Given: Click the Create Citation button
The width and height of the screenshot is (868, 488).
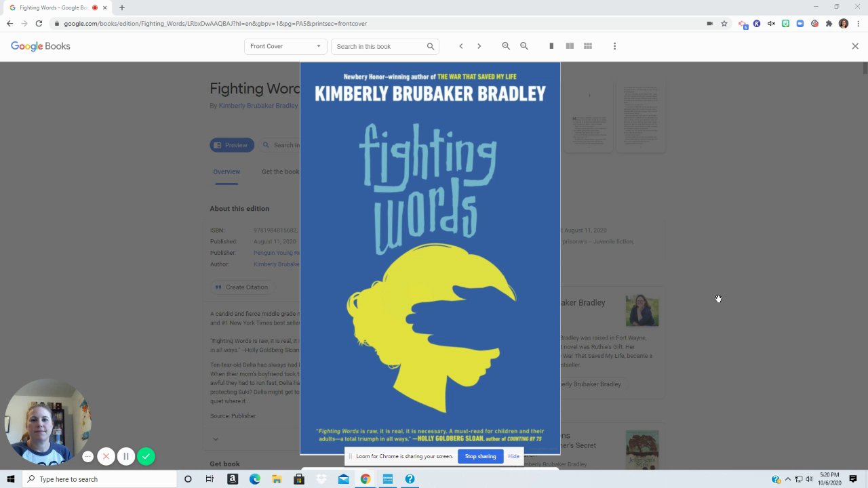Looking at the screenshot, I should click(x=241, y=287).
